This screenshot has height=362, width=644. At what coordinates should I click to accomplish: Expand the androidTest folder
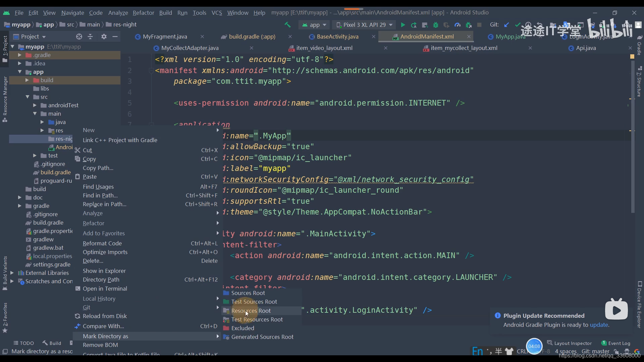tap(35, 105)
